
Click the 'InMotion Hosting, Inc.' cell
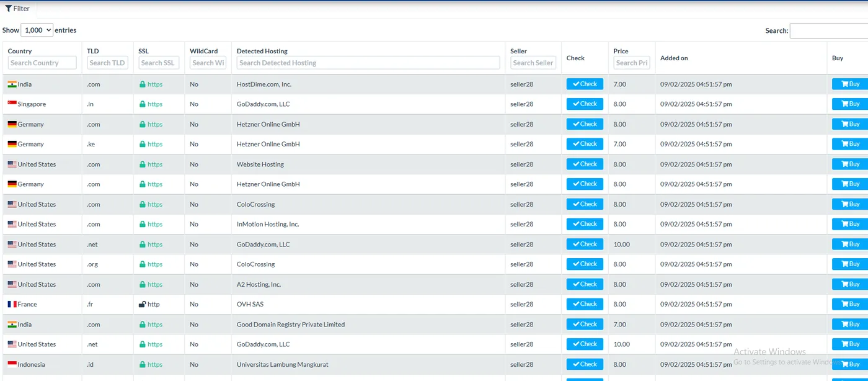click(x=268, y=225)
